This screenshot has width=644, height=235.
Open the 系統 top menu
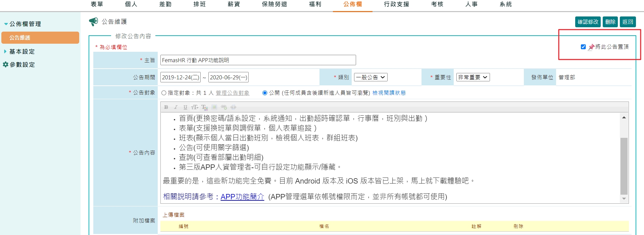point(506,4)
